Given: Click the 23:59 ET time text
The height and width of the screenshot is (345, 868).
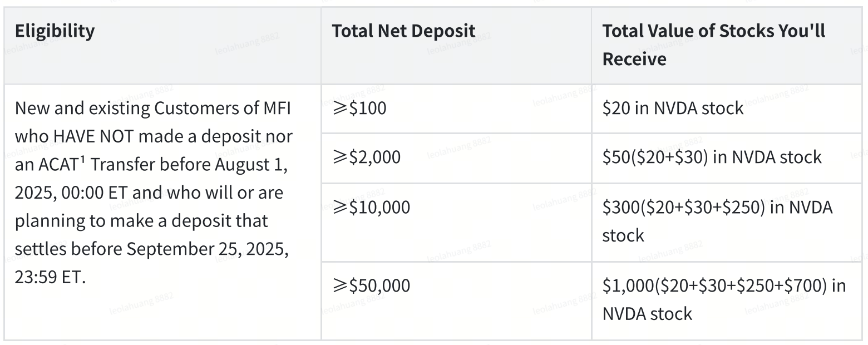Looking at the screenshot, I should pos(50,277).
